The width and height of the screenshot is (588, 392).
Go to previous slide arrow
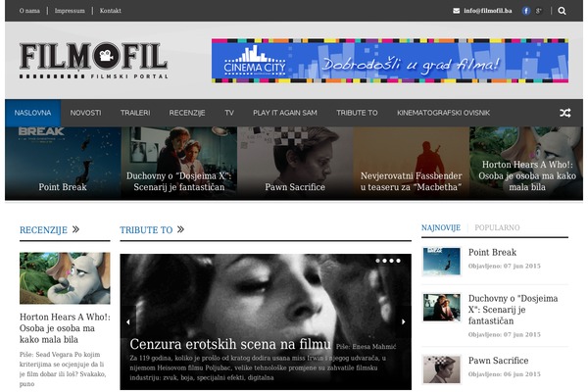[x=128, y=321]
